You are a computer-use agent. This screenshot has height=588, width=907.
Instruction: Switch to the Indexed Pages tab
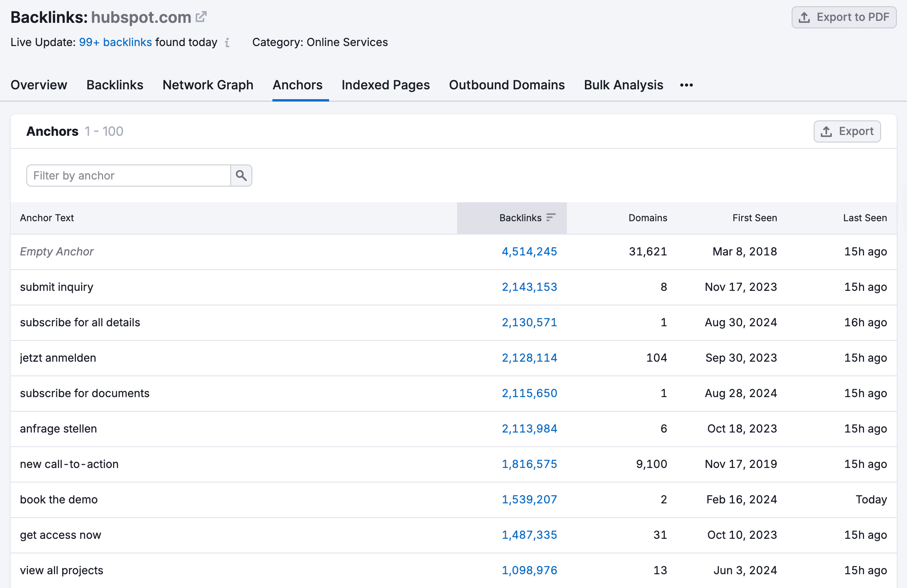[x=385, y=85]
